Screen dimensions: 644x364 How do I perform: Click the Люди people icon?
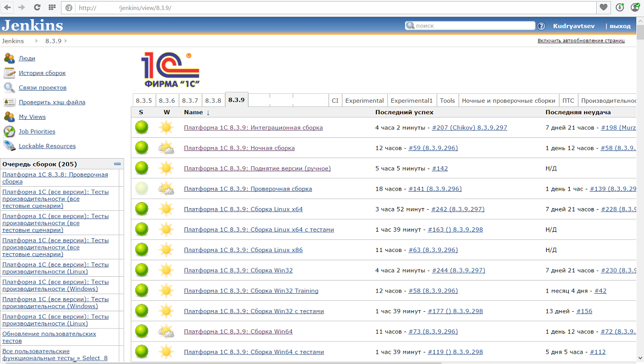click(9, 58)
